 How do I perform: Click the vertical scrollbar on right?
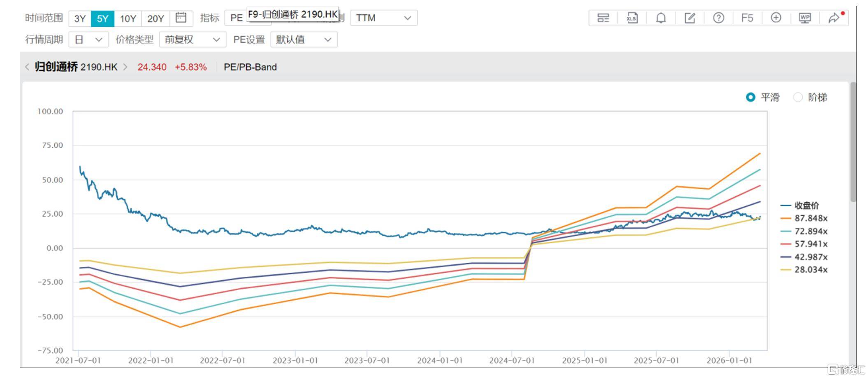point(853,142)
